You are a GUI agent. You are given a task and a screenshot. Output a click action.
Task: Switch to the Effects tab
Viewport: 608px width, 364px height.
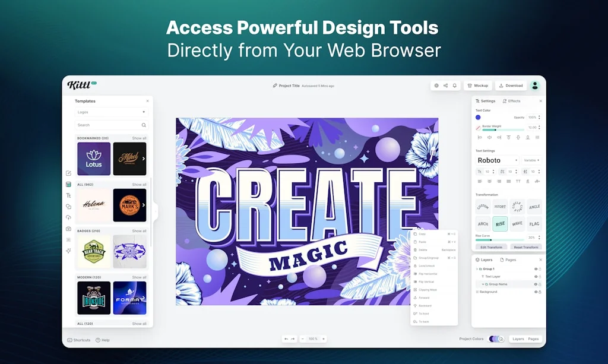(511, 101)
